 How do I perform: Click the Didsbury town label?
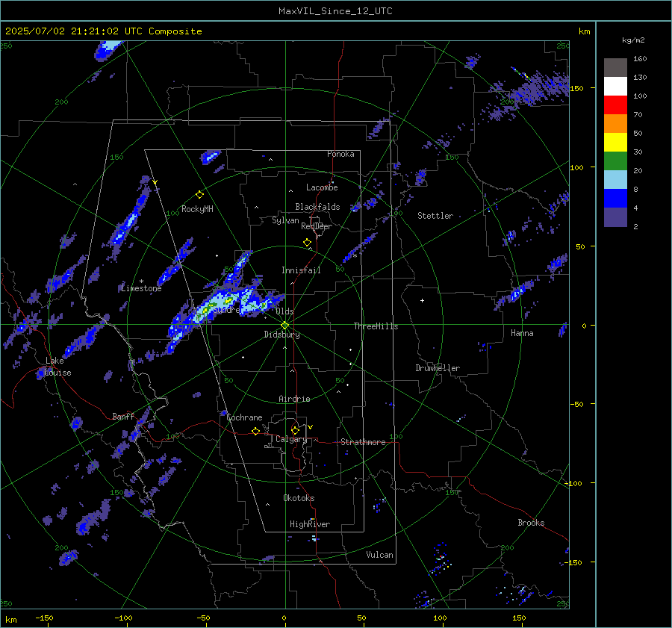[282, 335]
